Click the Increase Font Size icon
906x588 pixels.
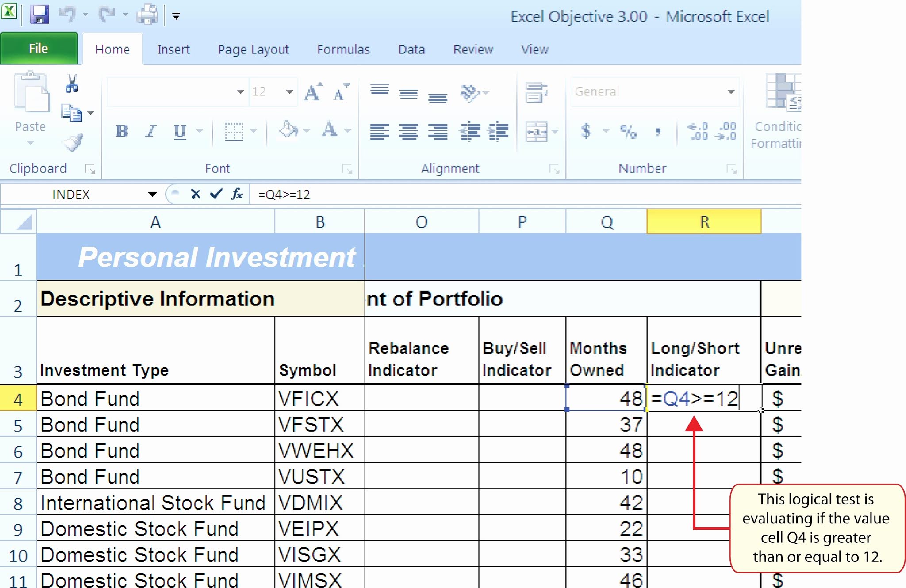(x=313, y=92)
